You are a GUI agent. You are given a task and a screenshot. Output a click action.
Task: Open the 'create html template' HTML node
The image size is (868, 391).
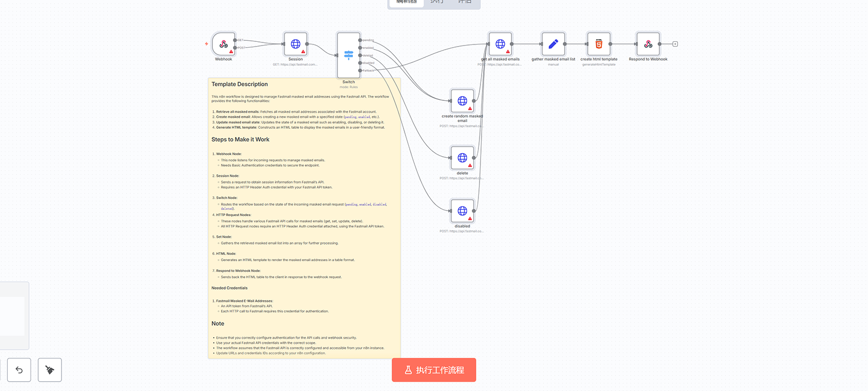tap(598, 44)
